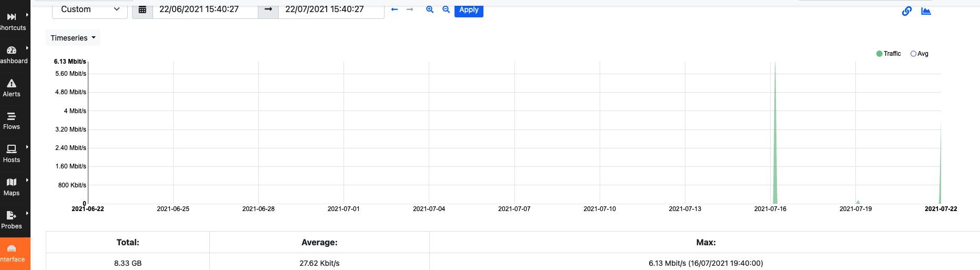Expand the Dashboard submenu arrow

click(27, 48)
